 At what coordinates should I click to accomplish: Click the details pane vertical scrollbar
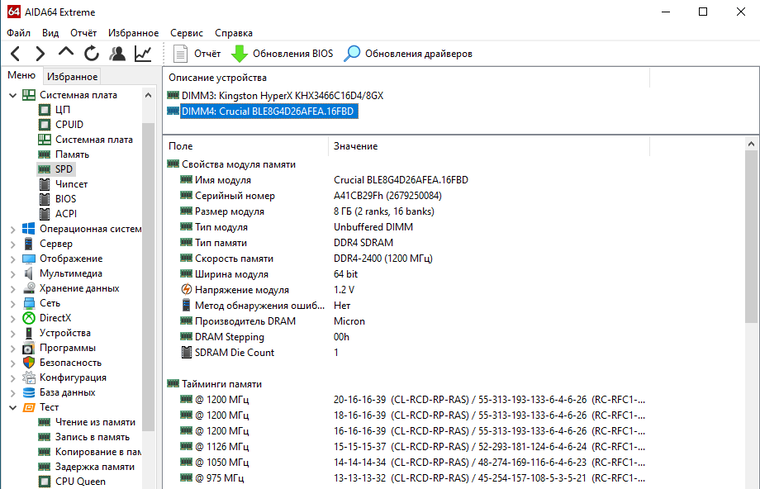coord(751,237)
